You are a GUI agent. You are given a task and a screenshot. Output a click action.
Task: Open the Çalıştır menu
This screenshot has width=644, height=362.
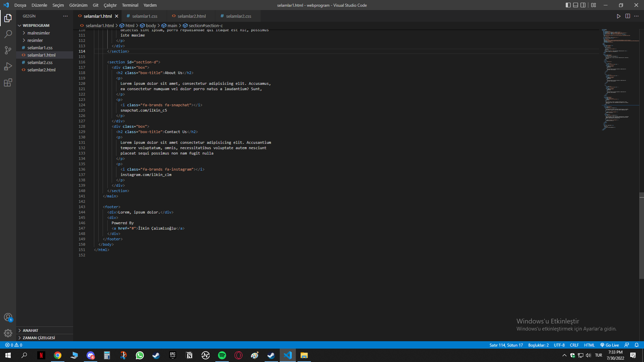tap(110, 5)
